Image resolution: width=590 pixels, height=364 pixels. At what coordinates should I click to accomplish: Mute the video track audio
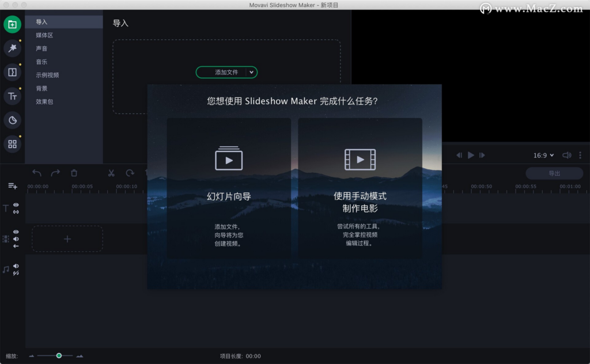tap(16, 239)
